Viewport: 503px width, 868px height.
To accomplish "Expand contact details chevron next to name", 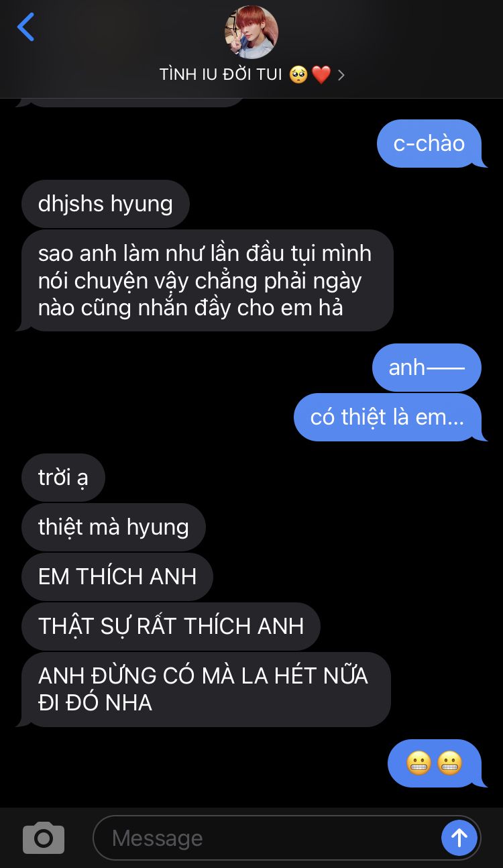I will tap(341, 75).
